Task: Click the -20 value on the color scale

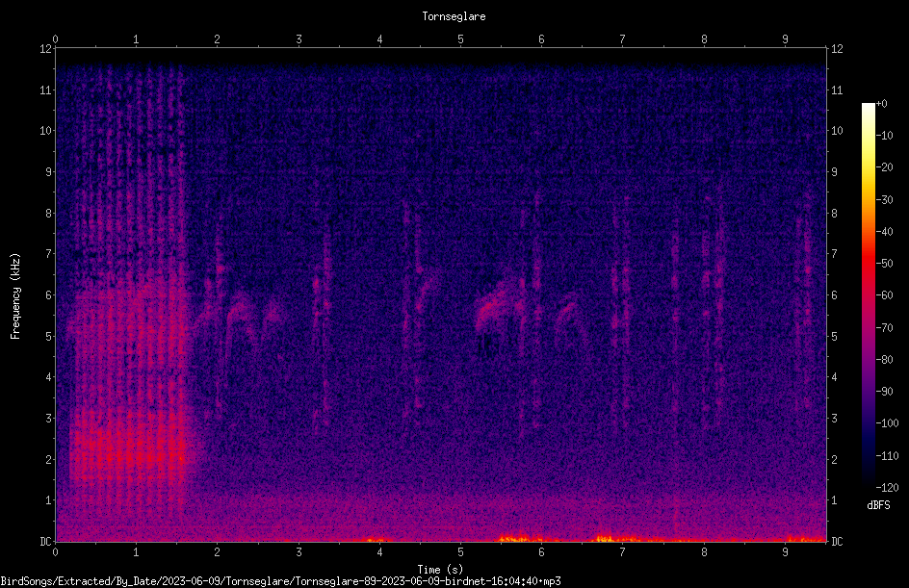Action: coord(884,167)
